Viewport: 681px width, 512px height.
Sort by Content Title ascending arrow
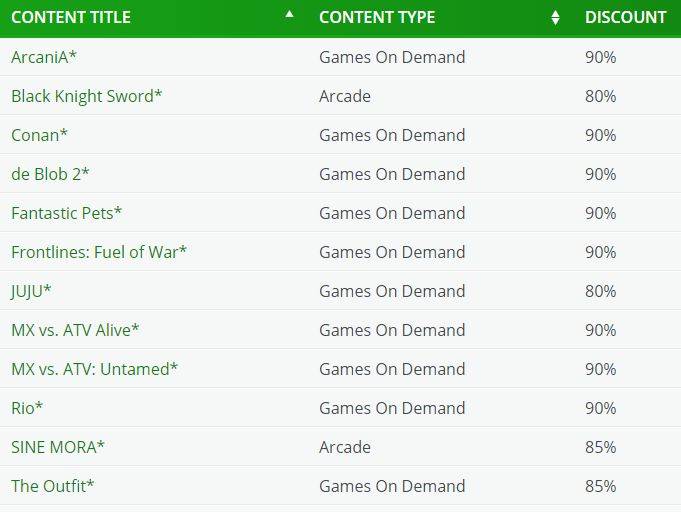(x=289, y=14)
